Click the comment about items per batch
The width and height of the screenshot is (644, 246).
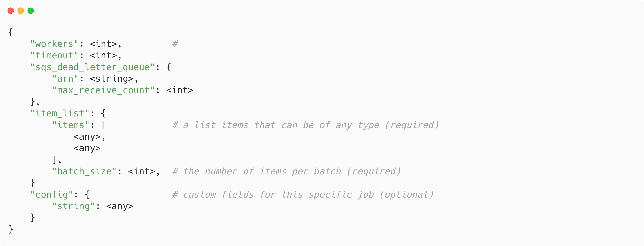pos(286,171)
